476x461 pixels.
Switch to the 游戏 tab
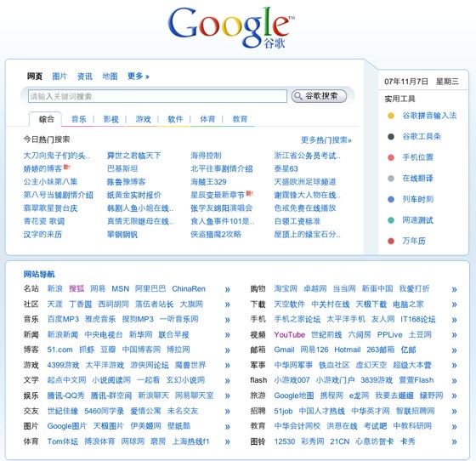coord(143,119)
